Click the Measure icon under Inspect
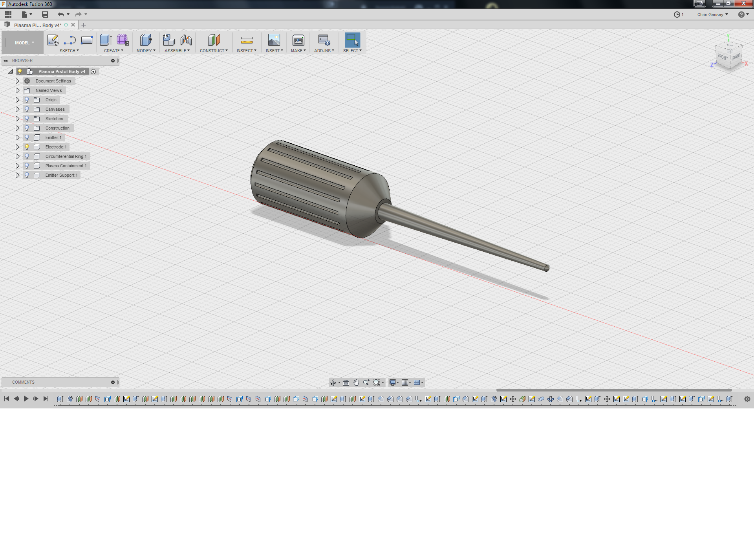Viewport: 754px width, 560px height. point(246,40)
